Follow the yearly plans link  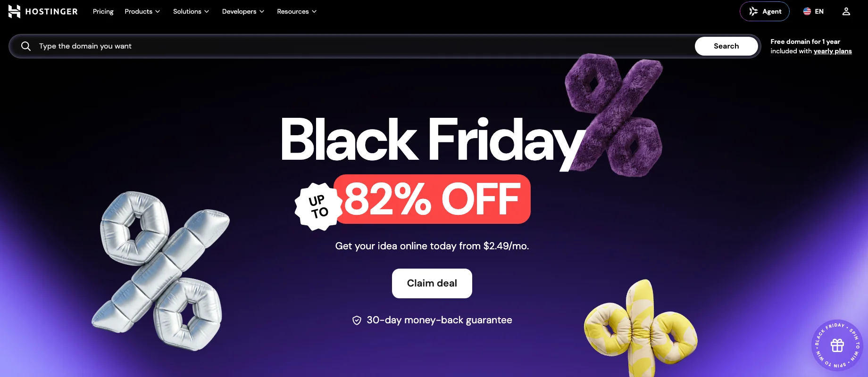[833, 51]
